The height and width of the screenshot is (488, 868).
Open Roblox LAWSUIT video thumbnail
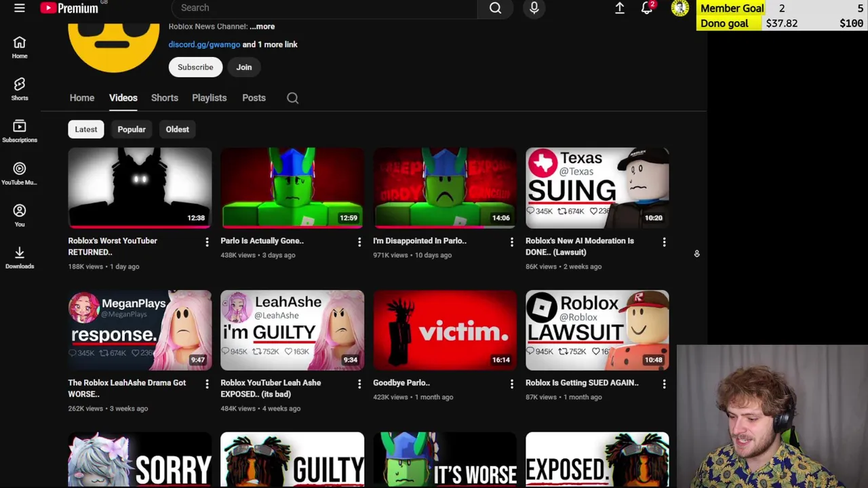coord(597,330)
